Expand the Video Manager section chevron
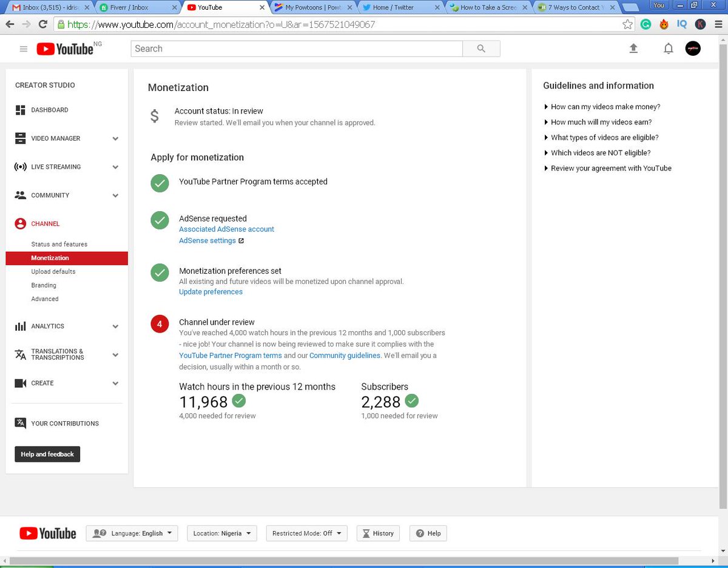This screenshot has width=728, height=568. point(115,139)
